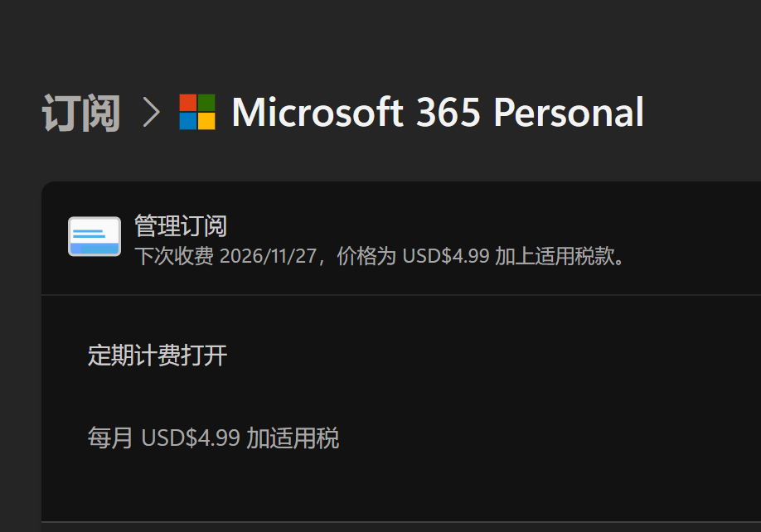Click the red square of Microsoft logo

(x=188, y=103)
